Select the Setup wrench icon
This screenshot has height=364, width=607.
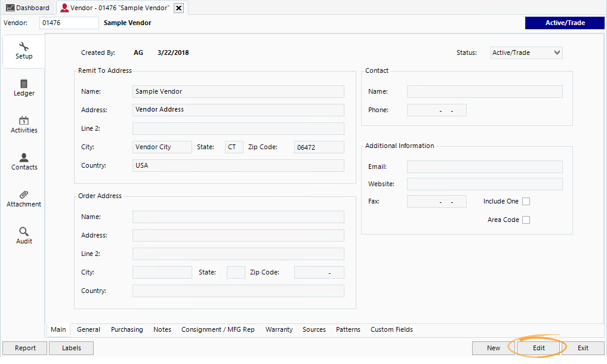click(24, 47)
